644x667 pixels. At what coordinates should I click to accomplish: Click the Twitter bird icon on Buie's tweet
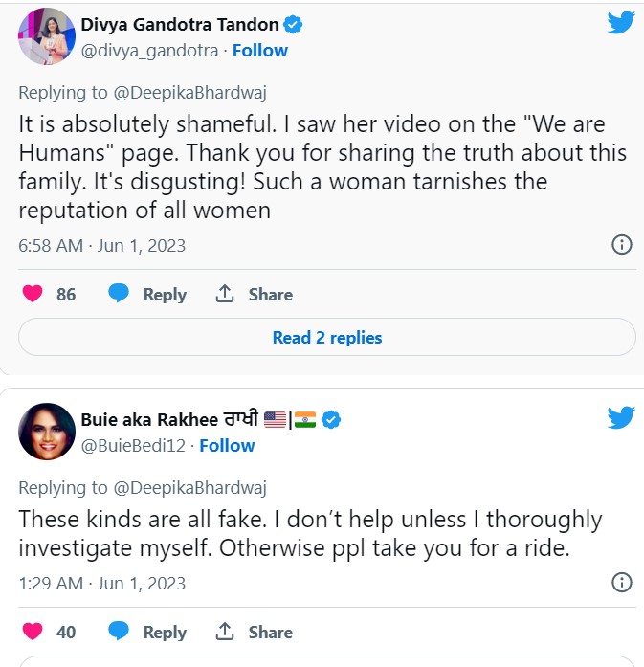(621, 418)
